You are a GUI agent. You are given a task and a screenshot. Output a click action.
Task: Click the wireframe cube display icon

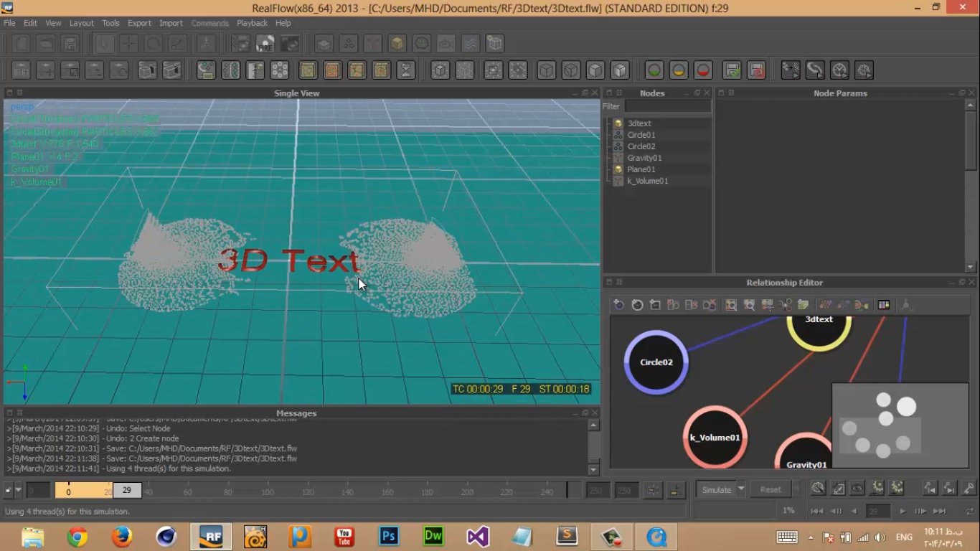547,70
